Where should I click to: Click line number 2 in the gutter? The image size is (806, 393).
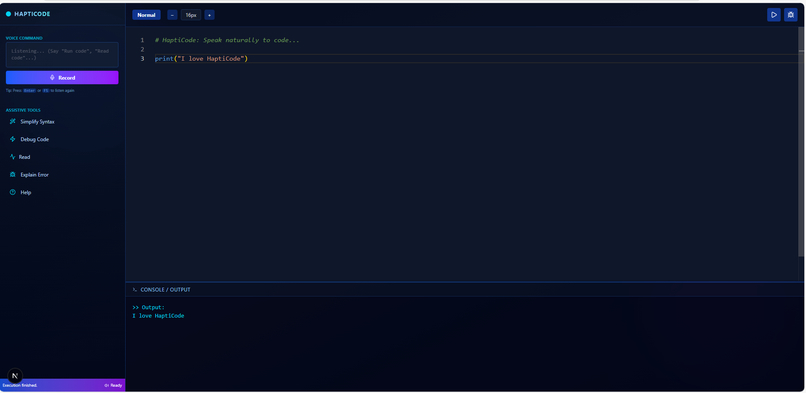(142, 49)
